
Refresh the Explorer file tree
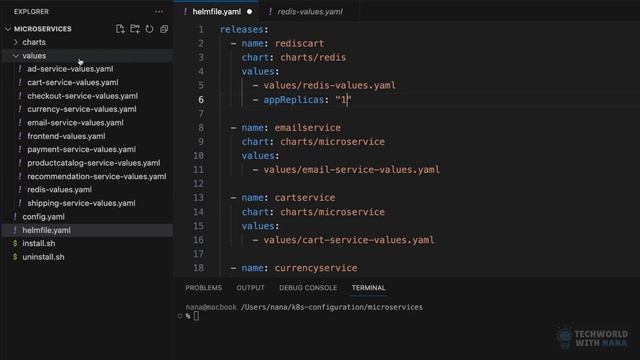149,29
